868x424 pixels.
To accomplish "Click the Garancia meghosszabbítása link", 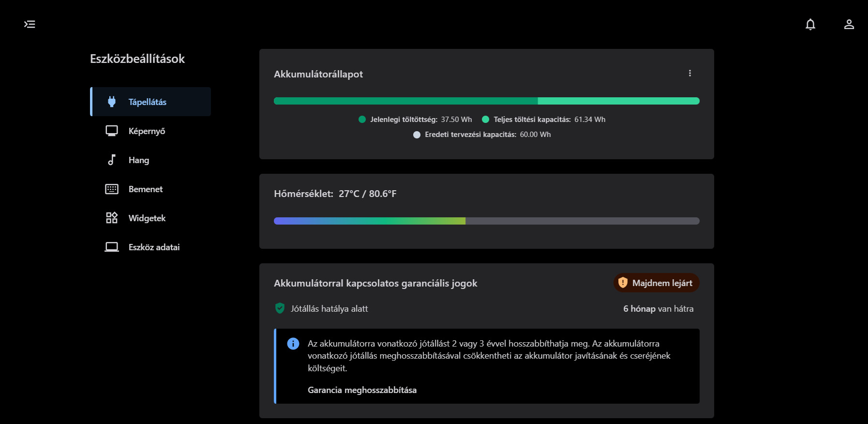I will point(362,390).
